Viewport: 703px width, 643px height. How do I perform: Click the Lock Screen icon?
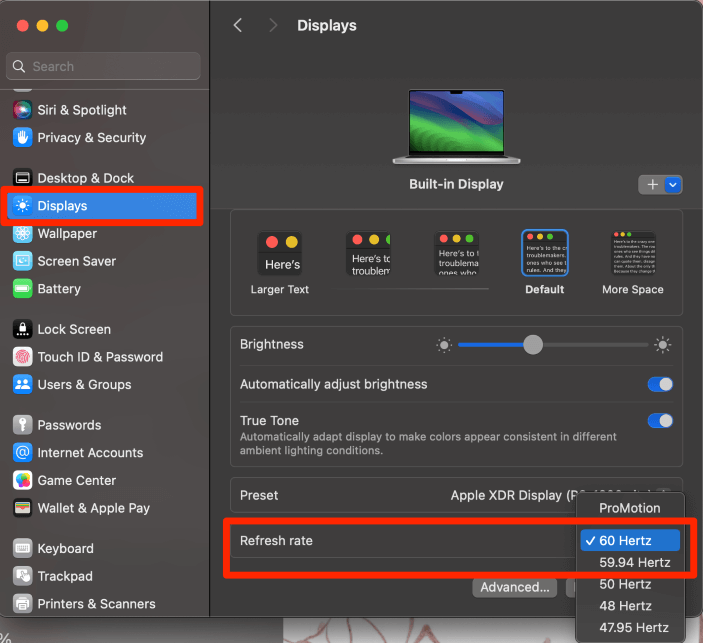[x=22, y=329]
